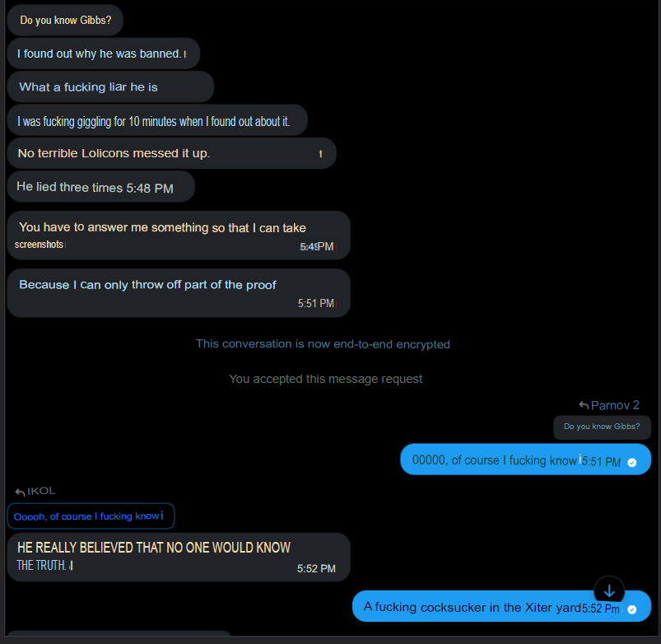Select the blue '00000, of course' sent message
This screenshot has width=661, height=644.
pos(526,460)
